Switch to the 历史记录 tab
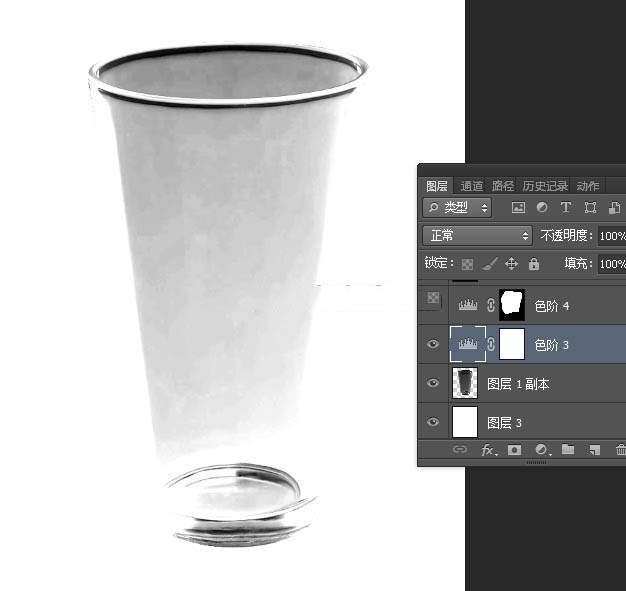 [x=545, y=186]
